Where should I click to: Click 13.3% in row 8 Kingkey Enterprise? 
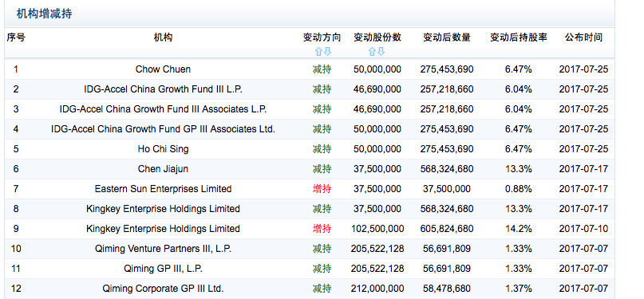click(519, 209)
